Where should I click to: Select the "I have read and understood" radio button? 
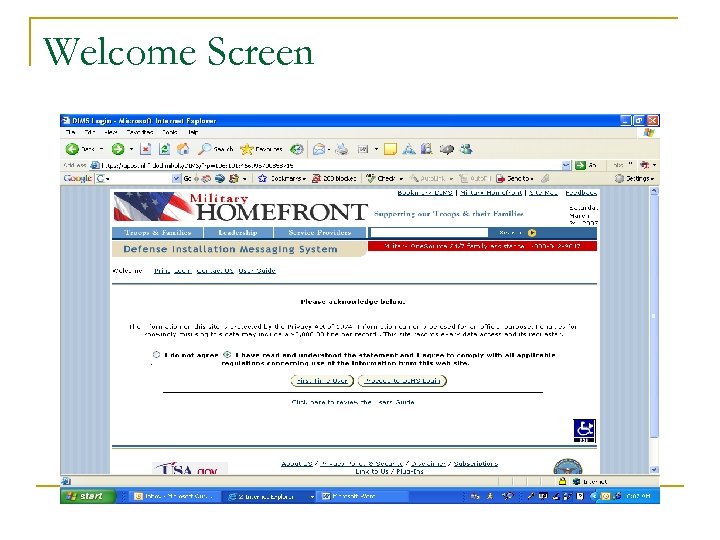coord(227,354)
